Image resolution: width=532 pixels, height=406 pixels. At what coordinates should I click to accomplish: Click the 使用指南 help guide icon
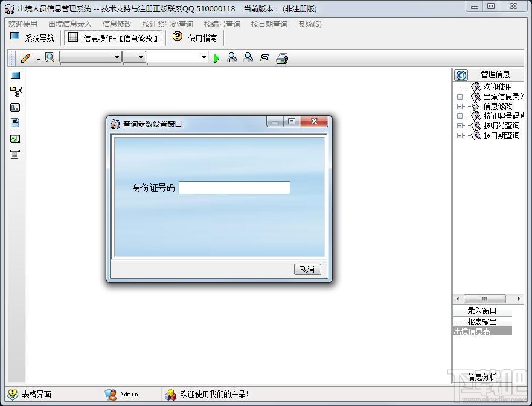tap(176, 37)
